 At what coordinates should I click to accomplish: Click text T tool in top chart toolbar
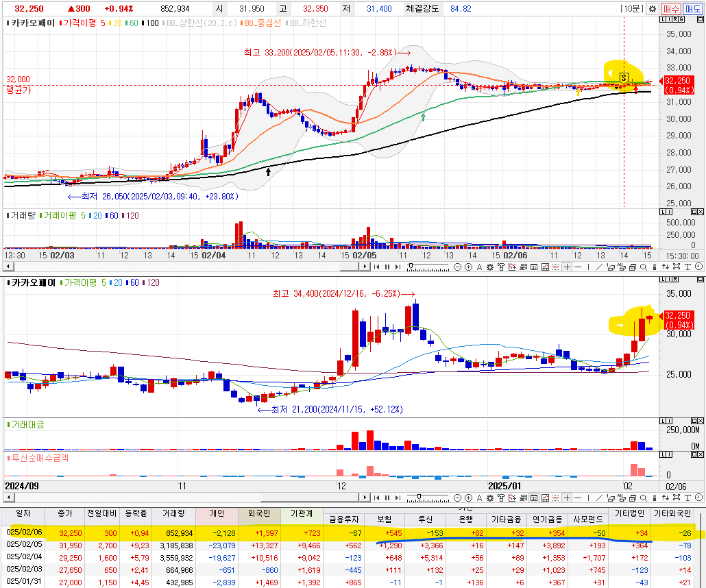tap(687, 267)
